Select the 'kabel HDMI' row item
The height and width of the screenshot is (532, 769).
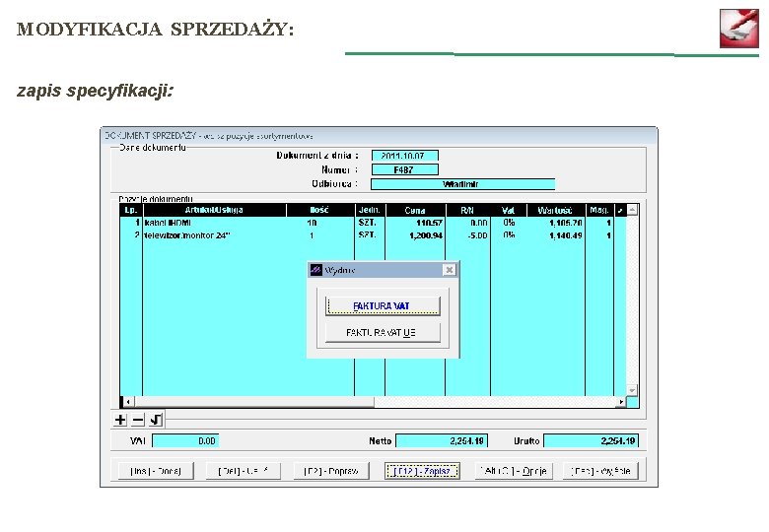[x=168, y=223]
